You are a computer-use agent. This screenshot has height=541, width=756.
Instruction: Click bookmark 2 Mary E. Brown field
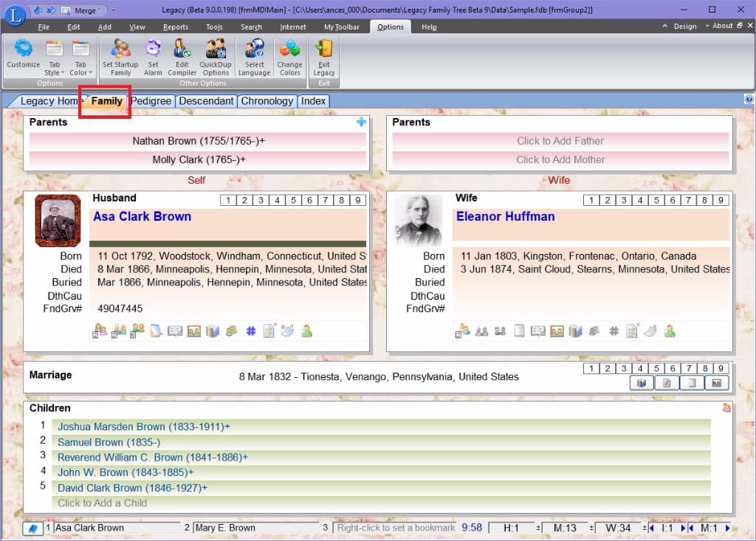pyautogui.click(x=255, y=528)
